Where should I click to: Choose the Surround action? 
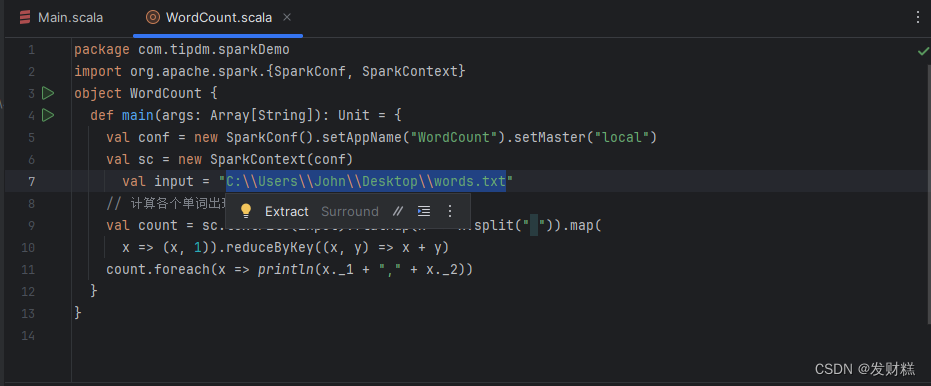(350, 211)
